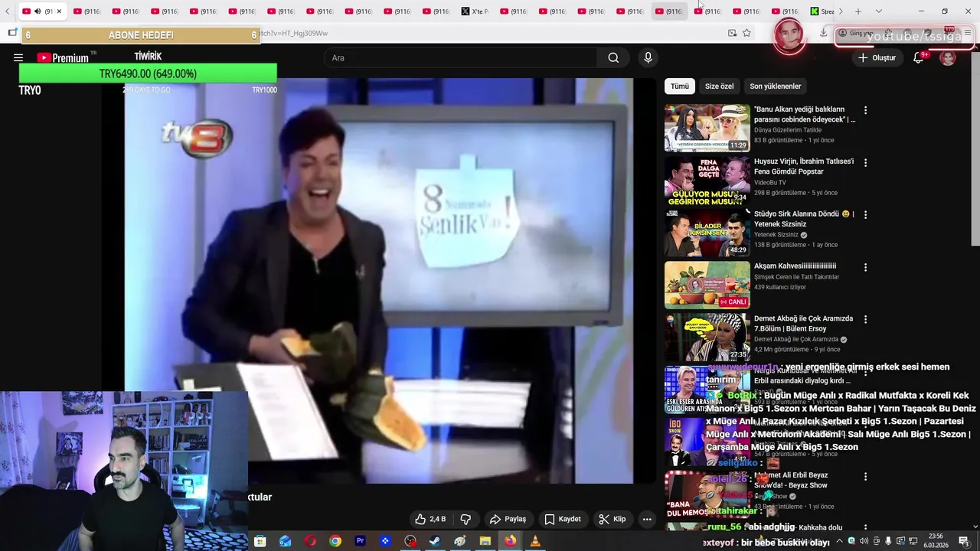980x551 pixels.
Task: Open VLC media player from taskbar
Action: pyautogui.click(x=535, y=541)
